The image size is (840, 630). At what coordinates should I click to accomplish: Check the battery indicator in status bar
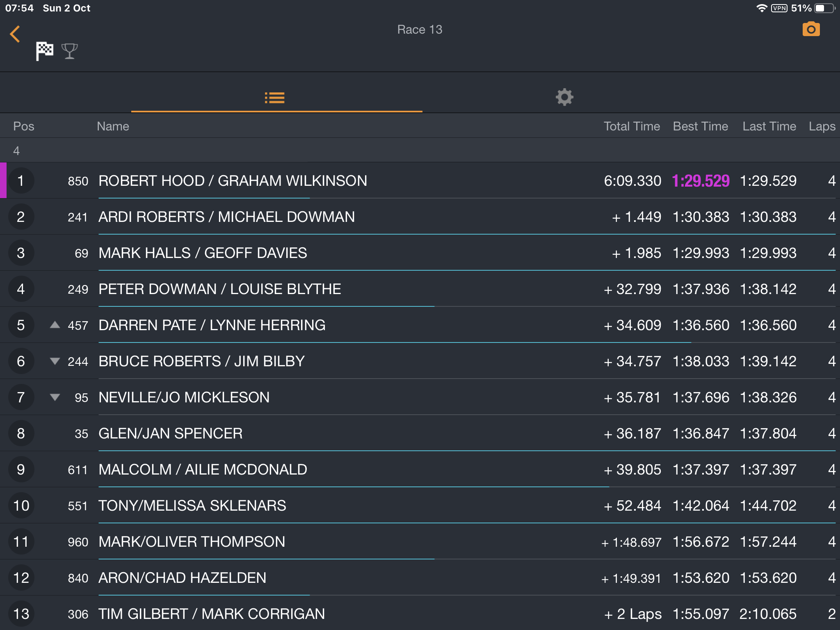pyautogui.click(x=824, y=8)
